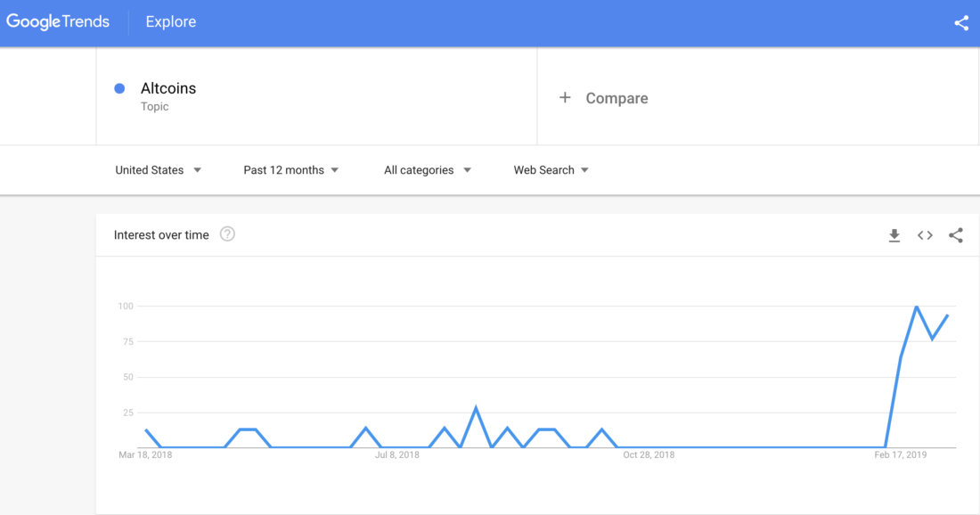Image resolution: width=980 pixels, height=515 pixels.
Task: Click the blue Altcoins legend dot
Action: click(x=118, y=87)
